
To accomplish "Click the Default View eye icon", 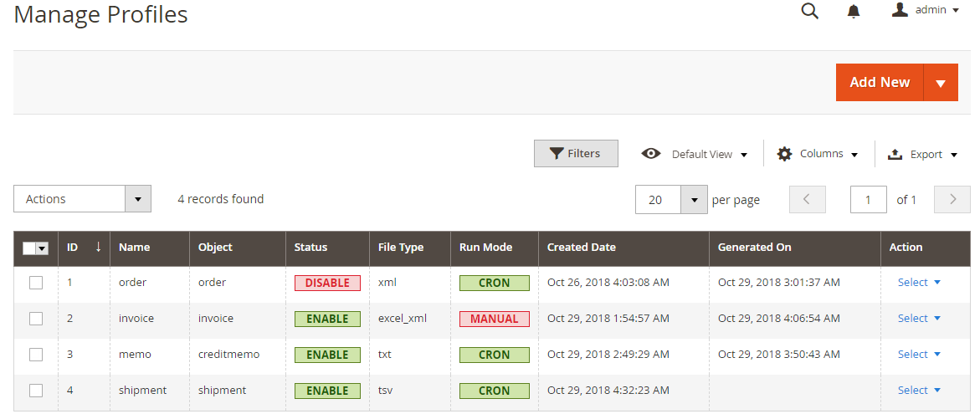I will coord(651,154).
